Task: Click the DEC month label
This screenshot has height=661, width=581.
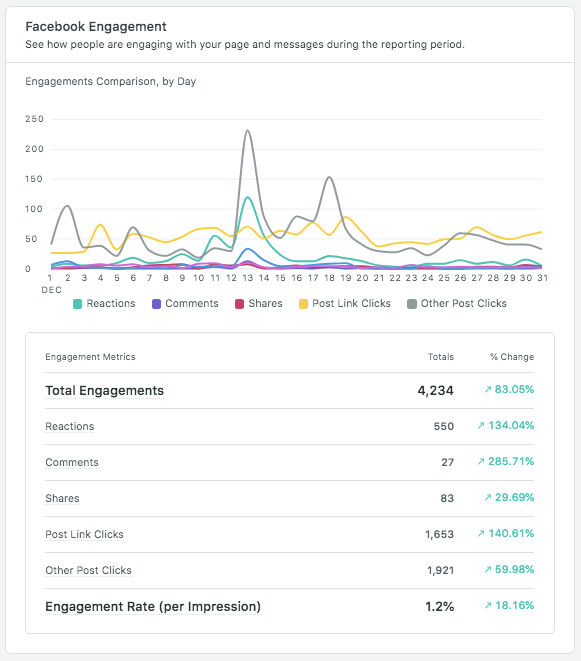Action: click(x=51, y=290)
